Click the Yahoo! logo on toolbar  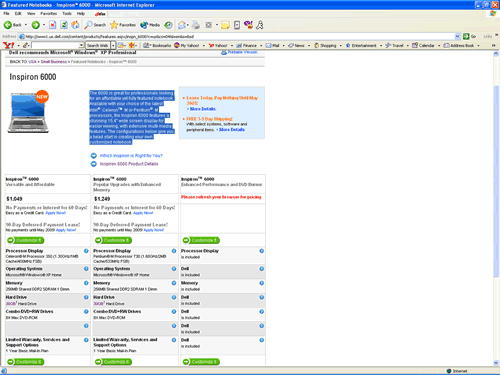pyautogui.click(x=9, y=45)
